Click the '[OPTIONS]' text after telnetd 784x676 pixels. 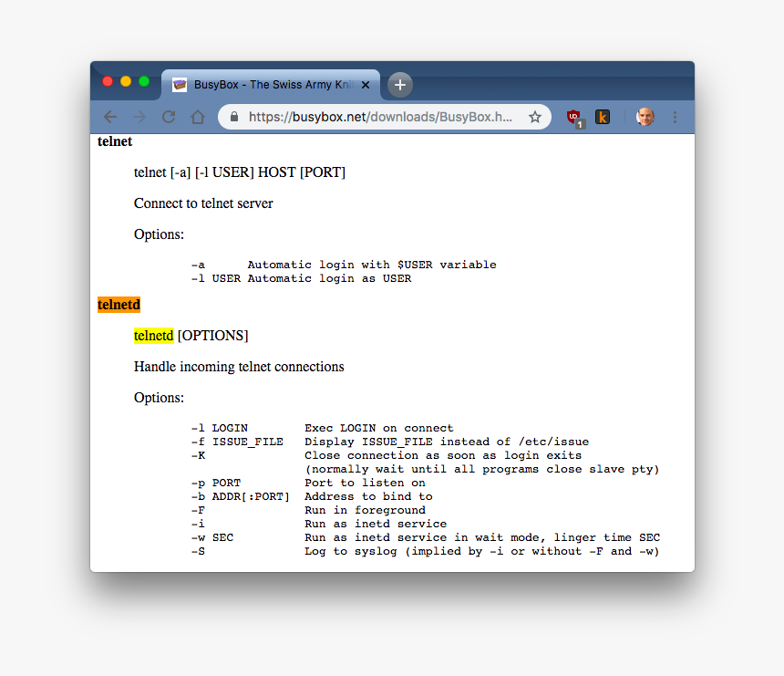213,336
